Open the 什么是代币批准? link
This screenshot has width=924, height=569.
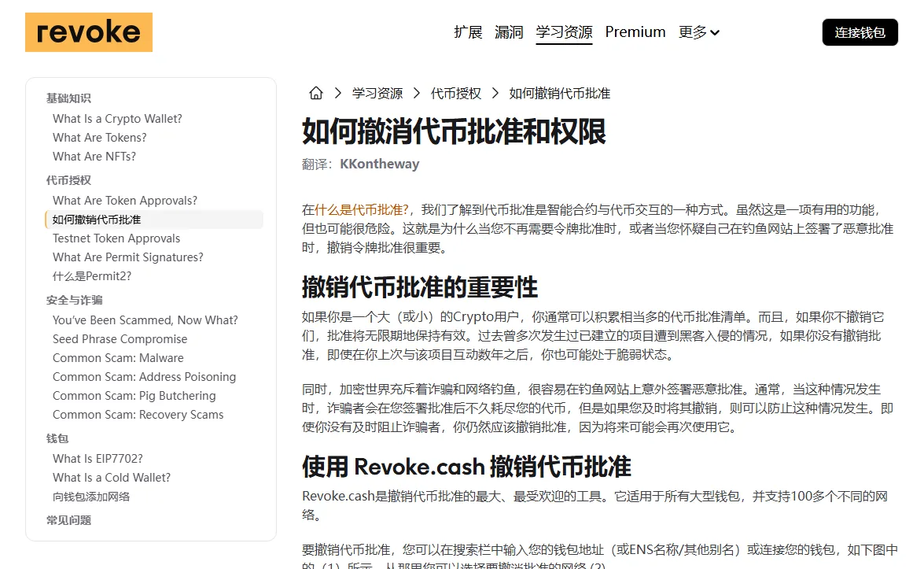tap(361, 210)
